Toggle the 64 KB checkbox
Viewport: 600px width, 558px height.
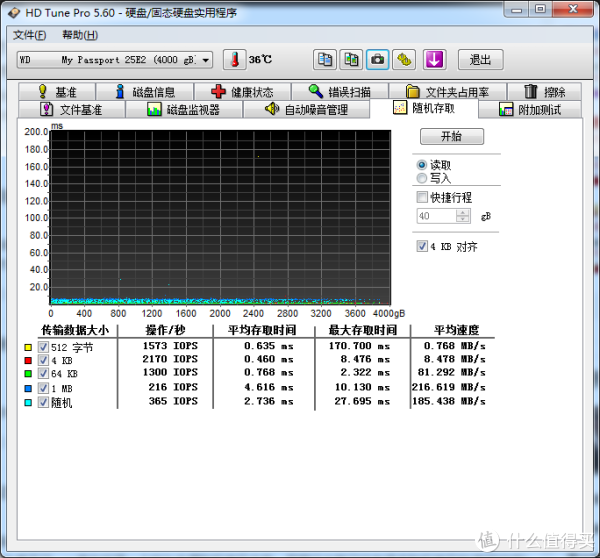tap(43, 373)
